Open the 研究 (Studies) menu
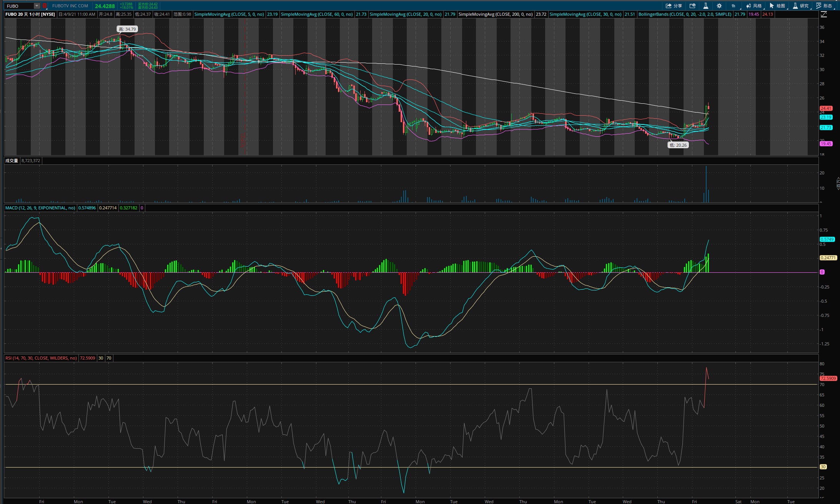 pyautogui.click(x=801, y=6)
